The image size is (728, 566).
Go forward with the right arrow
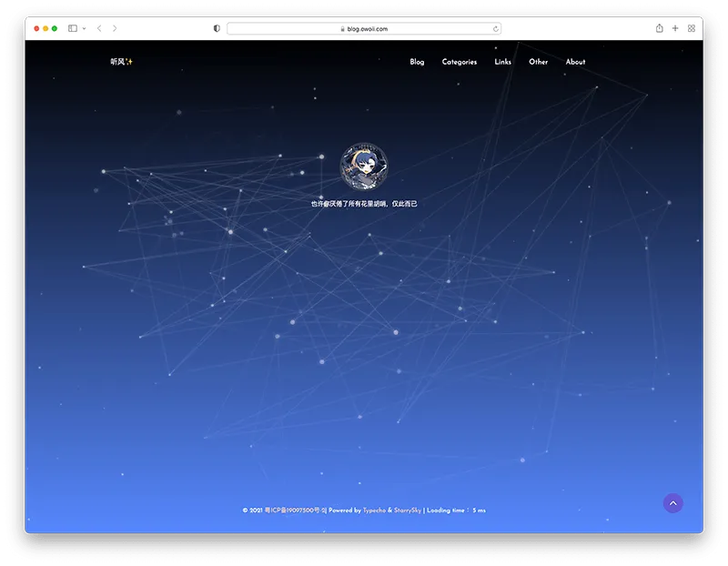click(115, 28)
